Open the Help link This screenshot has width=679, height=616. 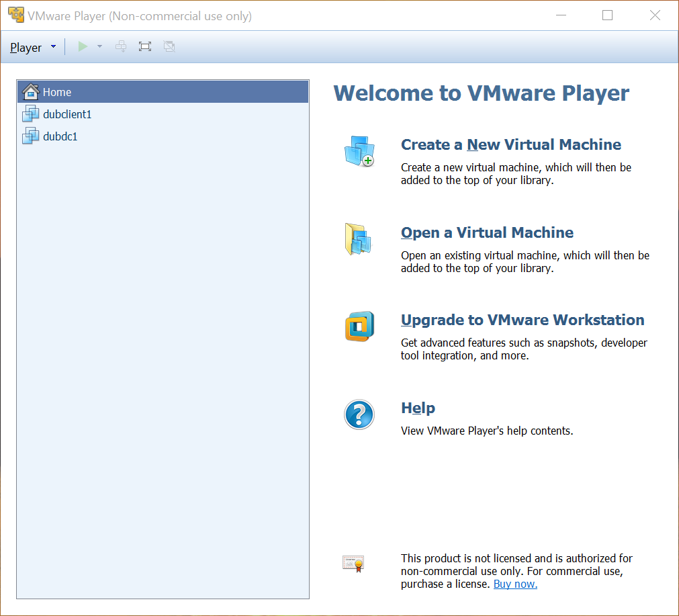(x=418, y=408)
